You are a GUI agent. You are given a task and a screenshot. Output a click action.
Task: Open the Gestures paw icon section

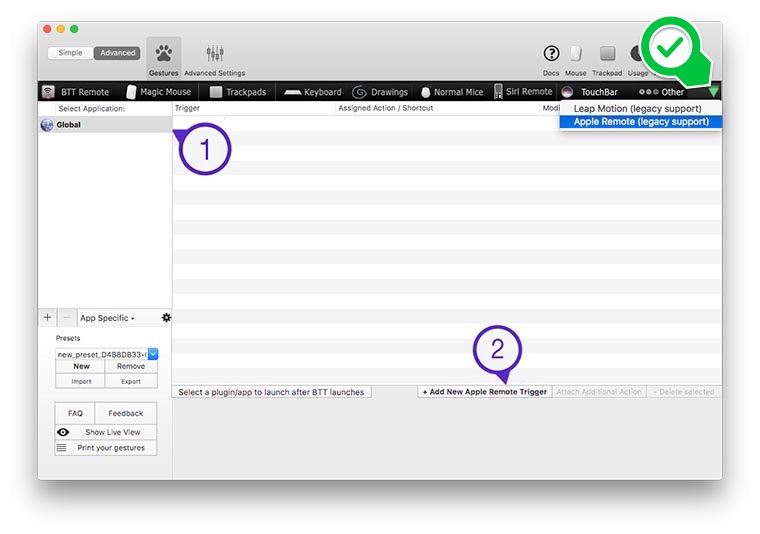tap(163, 58)
